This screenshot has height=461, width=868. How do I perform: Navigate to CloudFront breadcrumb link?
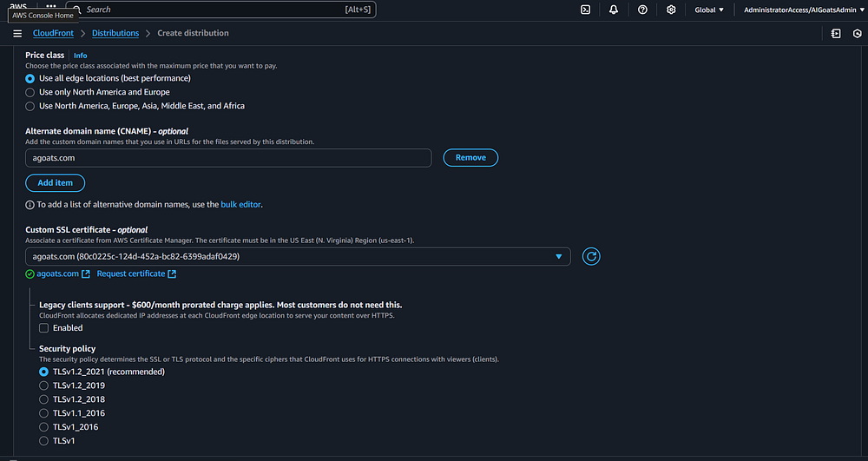tap(52, 33)
